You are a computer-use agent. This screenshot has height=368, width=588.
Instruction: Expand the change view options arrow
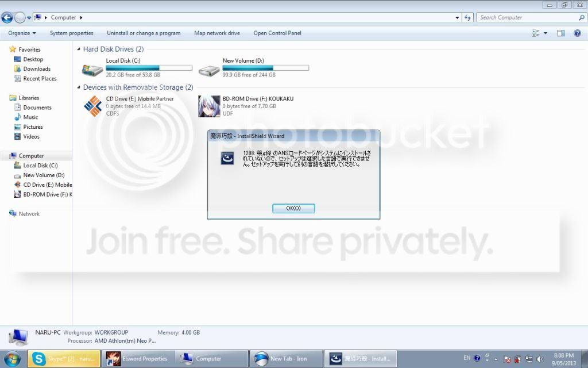546,33
